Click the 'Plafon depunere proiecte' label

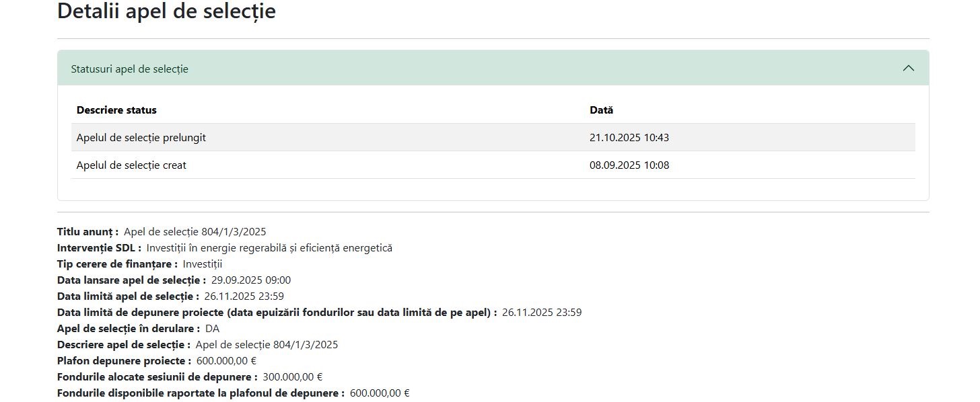tap(124, 361)
